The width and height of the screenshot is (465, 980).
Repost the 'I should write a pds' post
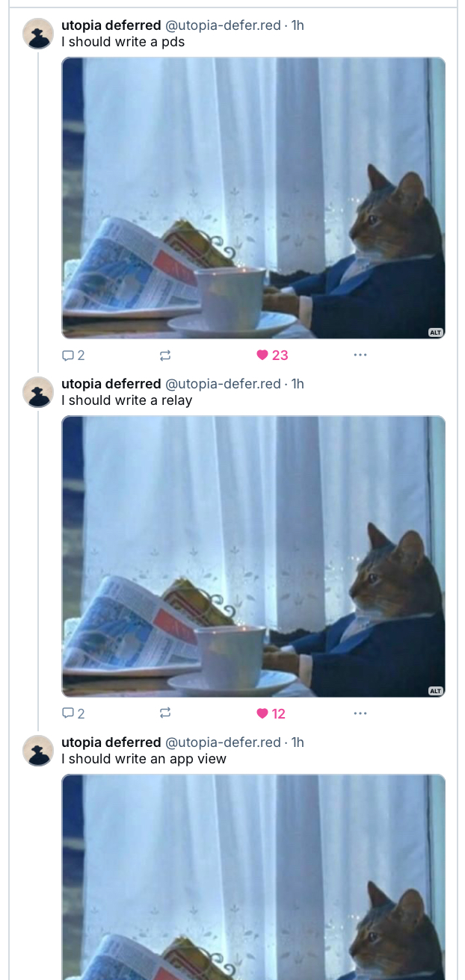point(166,356)
